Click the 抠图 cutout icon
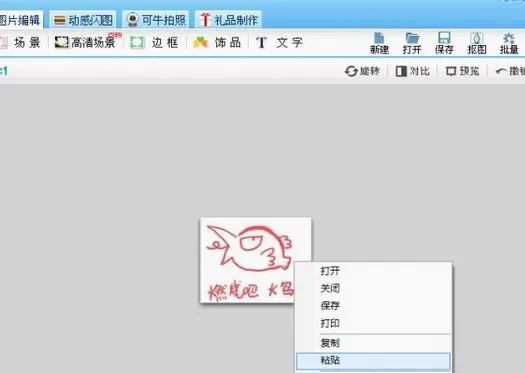525x373 pixels. (477, 38)
